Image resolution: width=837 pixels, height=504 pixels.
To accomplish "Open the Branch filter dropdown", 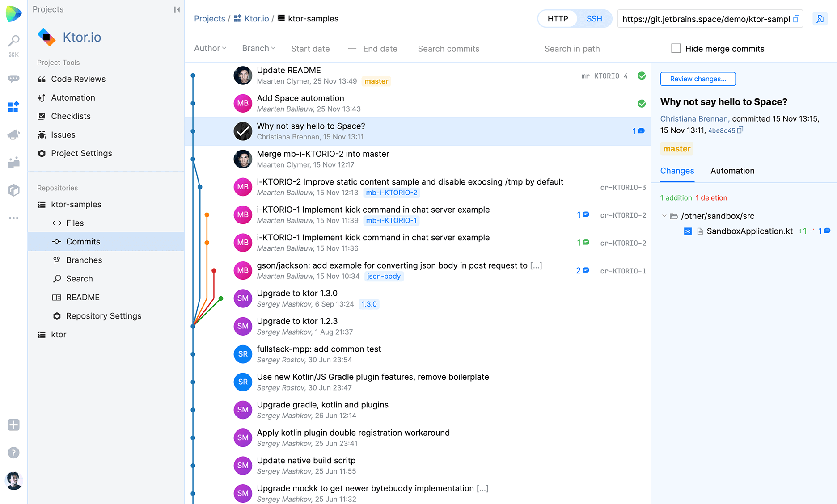I will click(258, 48).
